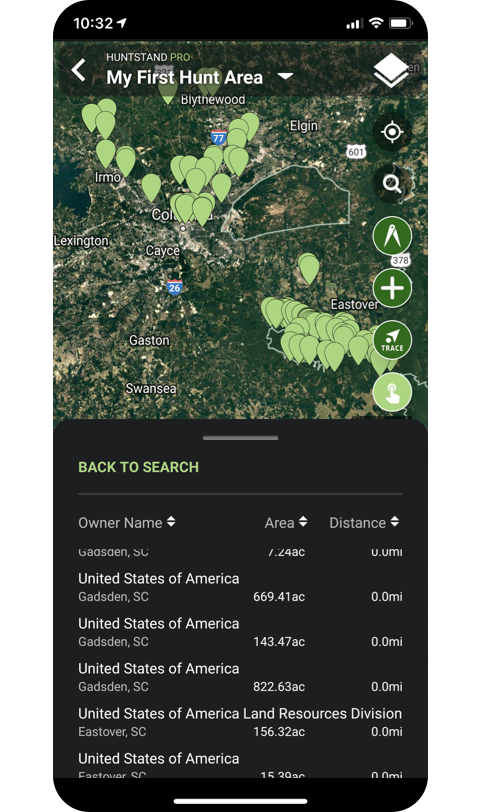Tap the Blythewood map label
Image resolution: width=480 pixels, height=812 pixels.
coord(213,99)
